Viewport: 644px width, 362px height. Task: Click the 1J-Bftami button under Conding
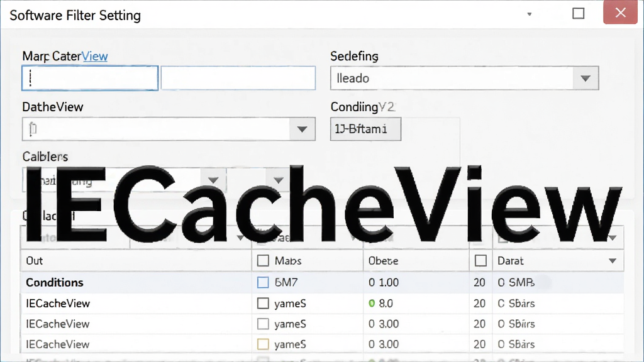[365, 129]
